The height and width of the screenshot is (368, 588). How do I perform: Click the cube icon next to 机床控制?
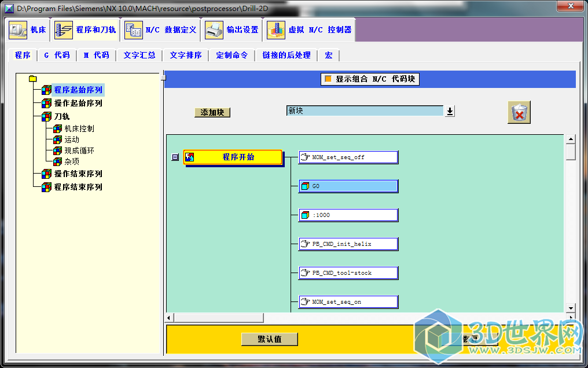point(57,129)
